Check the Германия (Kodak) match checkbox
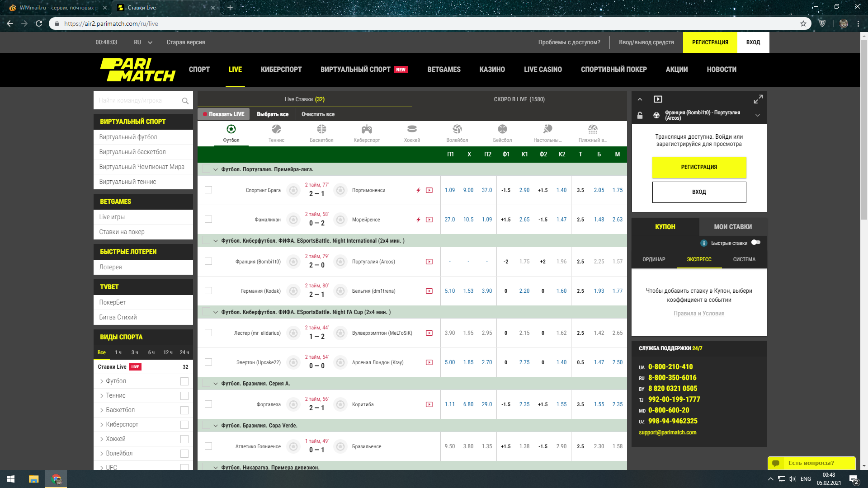The height and width of the screenshot is (488, 868). point(208,291)
